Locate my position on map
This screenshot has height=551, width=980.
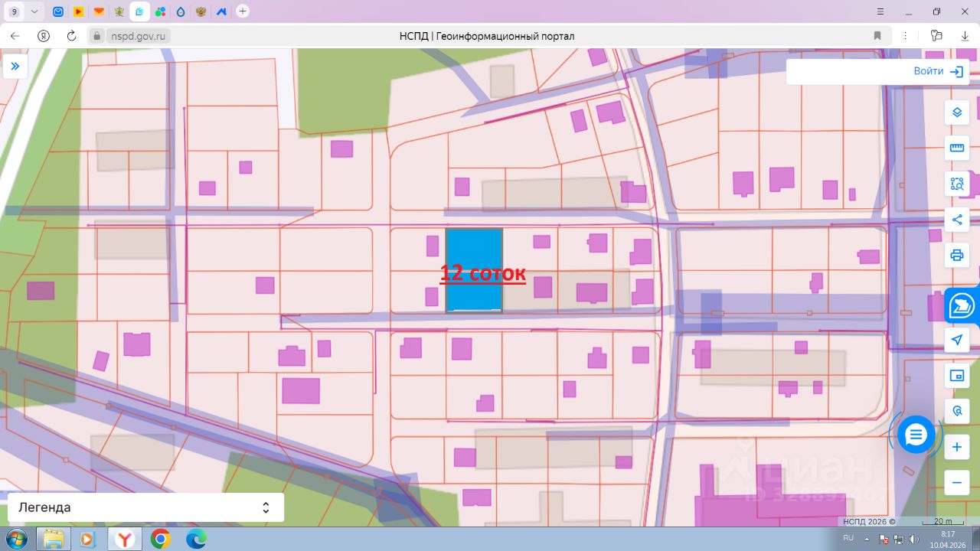956,340
